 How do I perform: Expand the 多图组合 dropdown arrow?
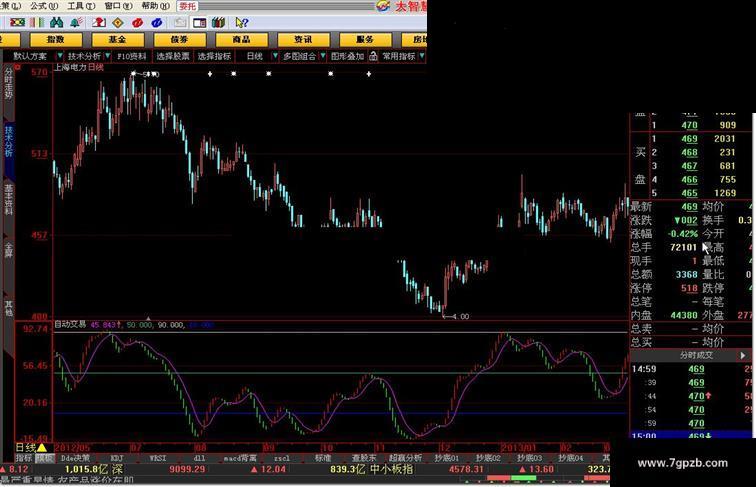point(323,56)
